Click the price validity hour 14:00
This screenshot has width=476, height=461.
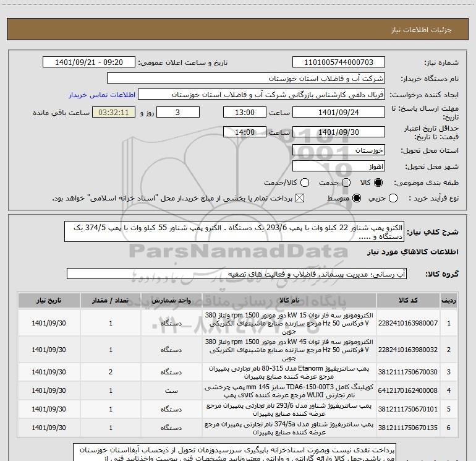tap(245, 132)
